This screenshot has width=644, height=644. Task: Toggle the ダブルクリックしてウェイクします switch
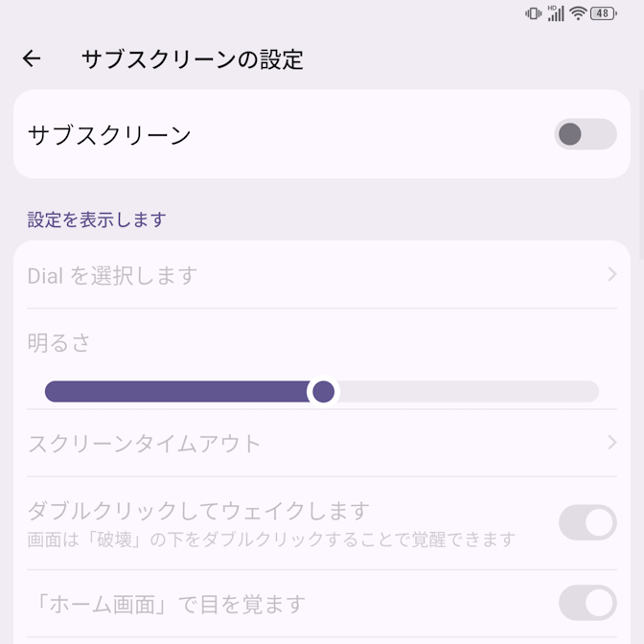tap(587, 523)
